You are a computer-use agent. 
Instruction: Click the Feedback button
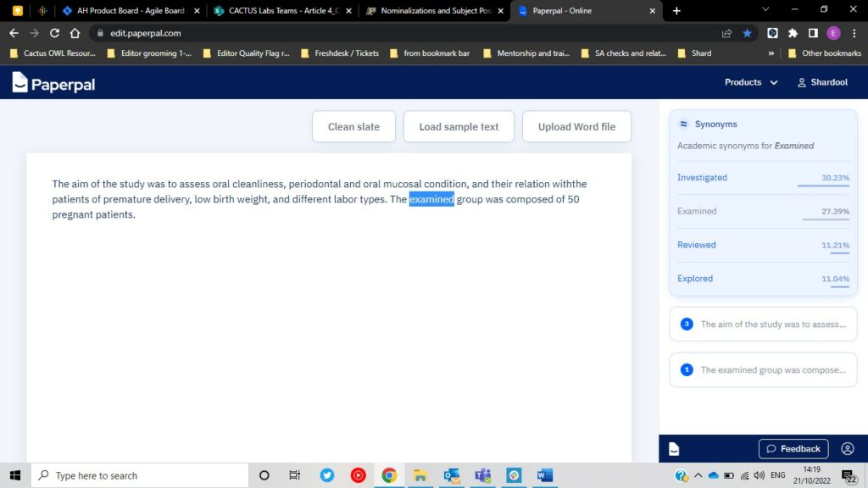click(793, 448)
